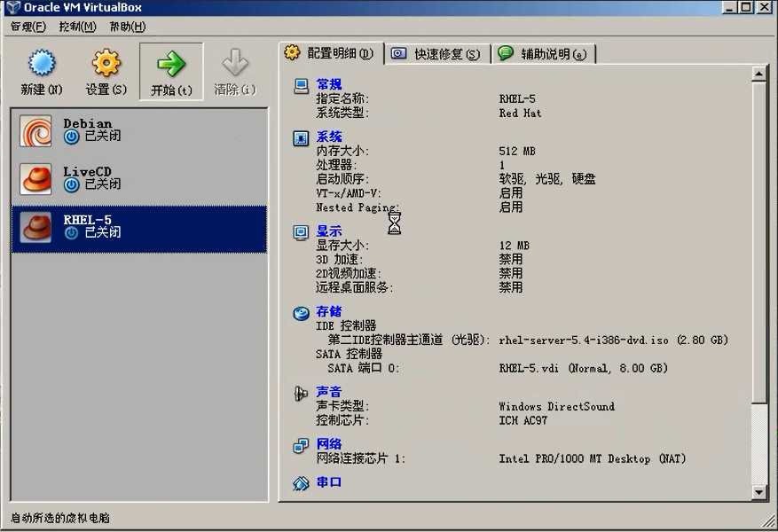Minimize the VirtualBox window
The height and width of the screenshot is (532, 778).
pyautogui.click(x=730, y=7)
